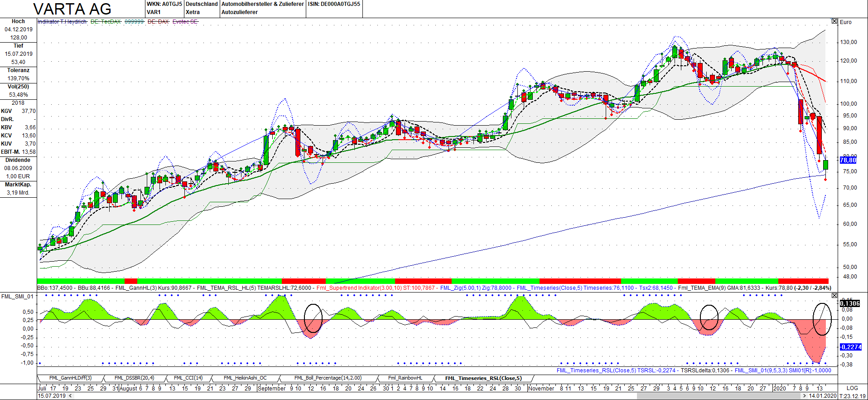Viewport: 868px width, 400px height.
Task: Click the MarktKap. value 3,19 Mrd.
Action: click(18, 193)
